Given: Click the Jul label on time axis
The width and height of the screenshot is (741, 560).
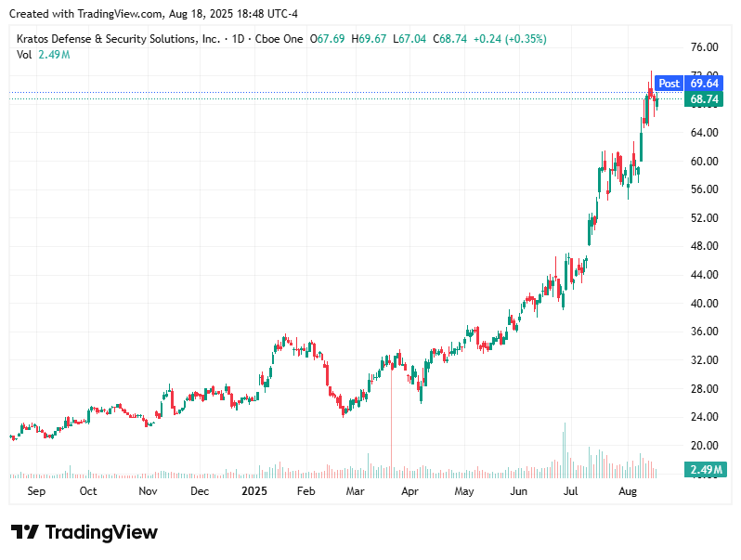Looking at the screenshot, I should [570, 491].
